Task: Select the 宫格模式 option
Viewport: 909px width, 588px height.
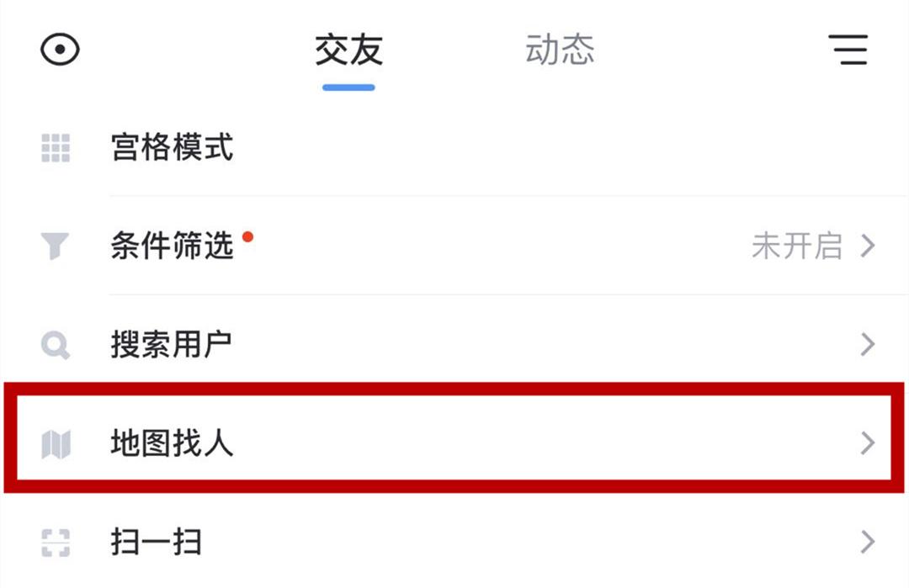Action: coord(172,148)
